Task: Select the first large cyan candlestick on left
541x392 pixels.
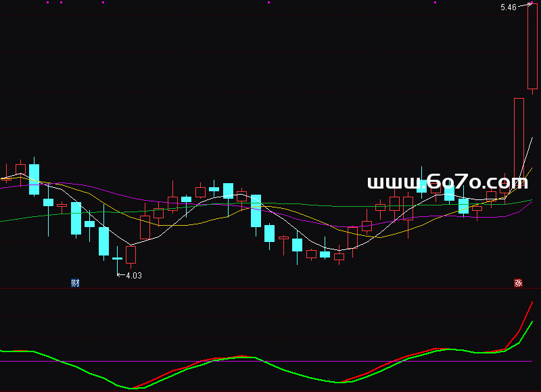Action: tap(34, 179)
